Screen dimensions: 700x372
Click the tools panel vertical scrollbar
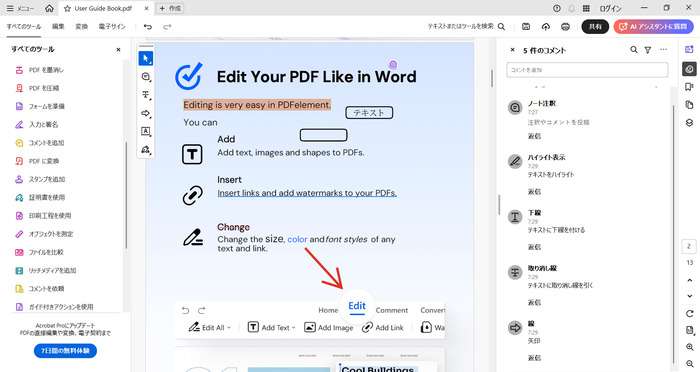pyautogui.click(x=126, y=196)
